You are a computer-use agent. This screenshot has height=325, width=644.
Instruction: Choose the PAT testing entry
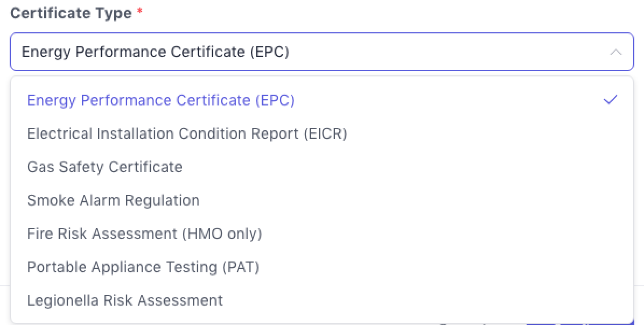point(143,267)
